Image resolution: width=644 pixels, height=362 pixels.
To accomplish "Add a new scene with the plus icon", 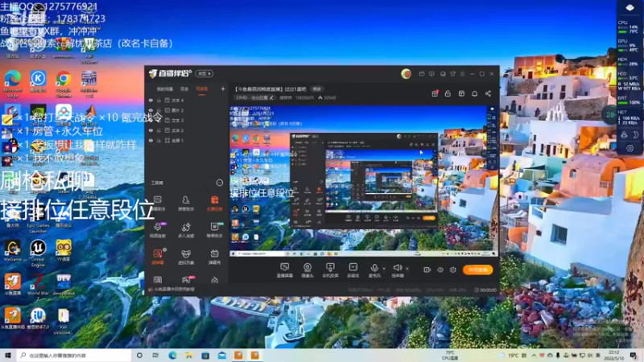I will pos(223,88).
